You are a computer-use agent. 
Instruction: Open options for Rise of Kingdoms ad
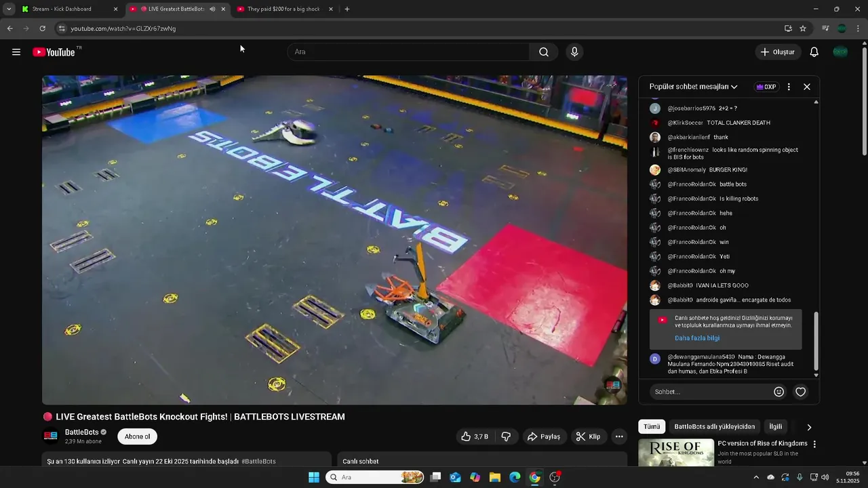[x=814, y=445]
